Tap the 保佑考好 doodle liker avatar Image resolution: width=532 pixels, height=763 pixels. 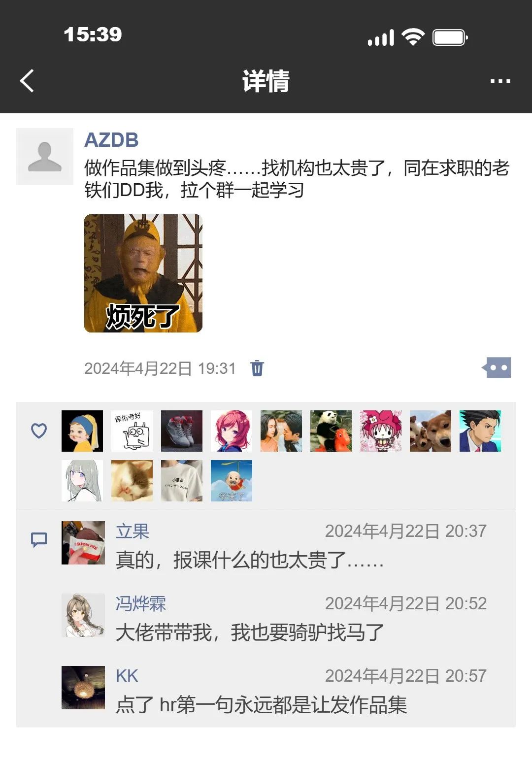132,431
